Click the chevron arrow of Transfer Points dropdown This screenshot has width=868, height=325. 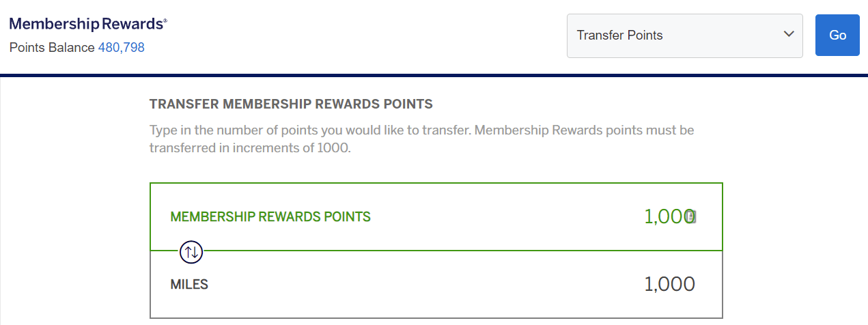(789, 34)
